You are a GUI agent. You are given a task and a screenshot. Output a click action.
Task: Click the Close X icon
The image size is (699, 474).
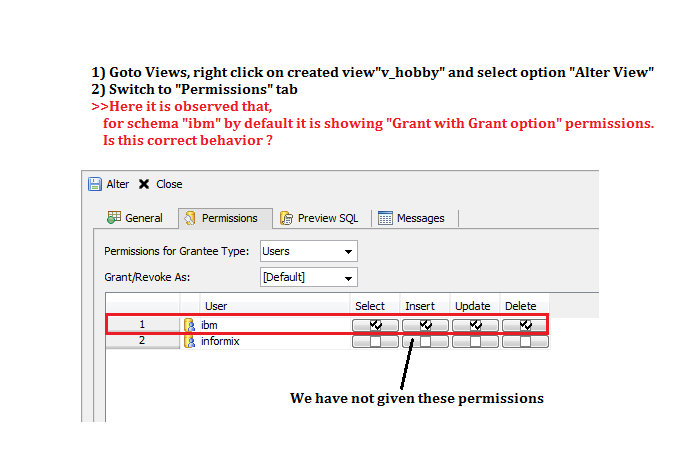click(x=144, y=184)
